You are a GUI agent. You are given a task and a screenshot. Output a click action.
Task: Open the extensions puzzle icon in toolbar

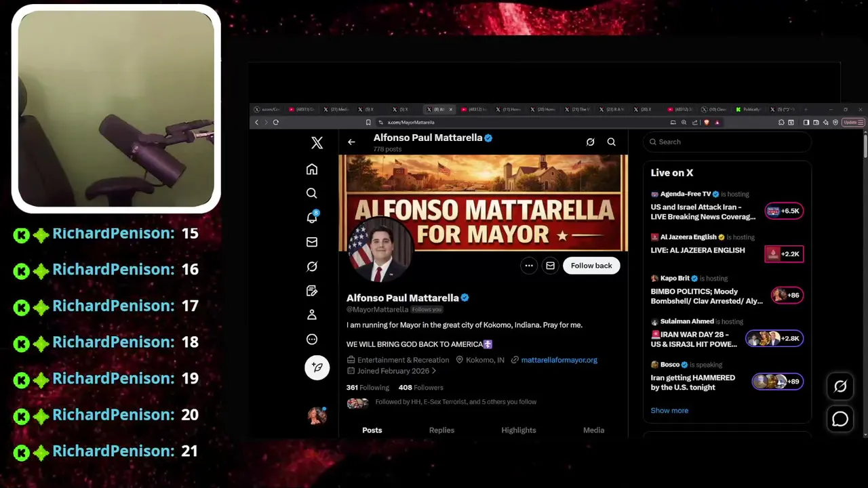781,123
